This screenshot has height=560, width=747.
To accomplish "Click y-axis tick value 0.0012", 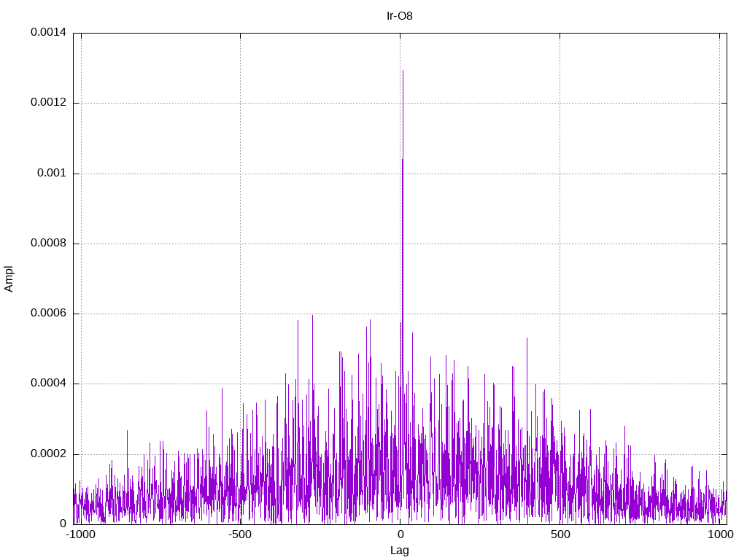I will coord(49,102).
